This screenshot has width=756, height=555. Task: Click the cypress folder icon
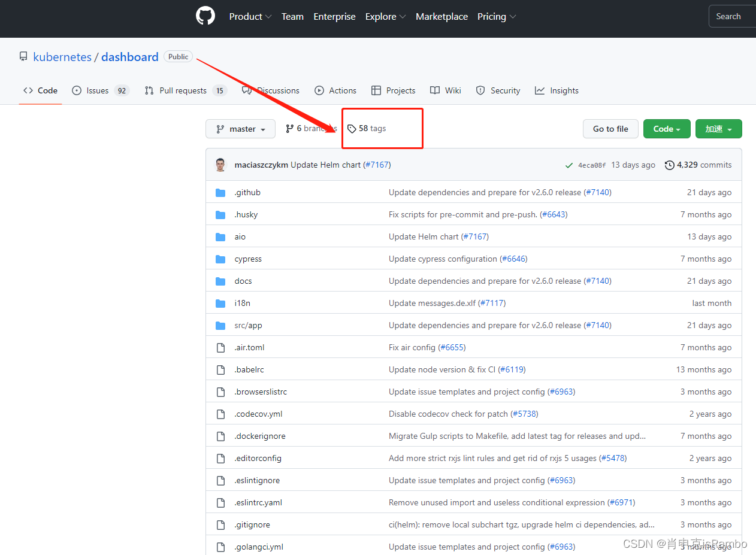220,259
